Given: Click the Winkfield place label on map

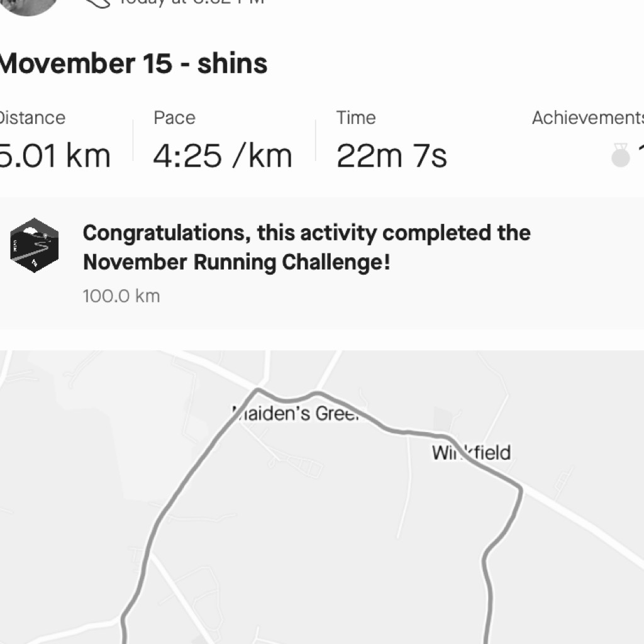Looking at the screenshot, I should click(472, 453).
